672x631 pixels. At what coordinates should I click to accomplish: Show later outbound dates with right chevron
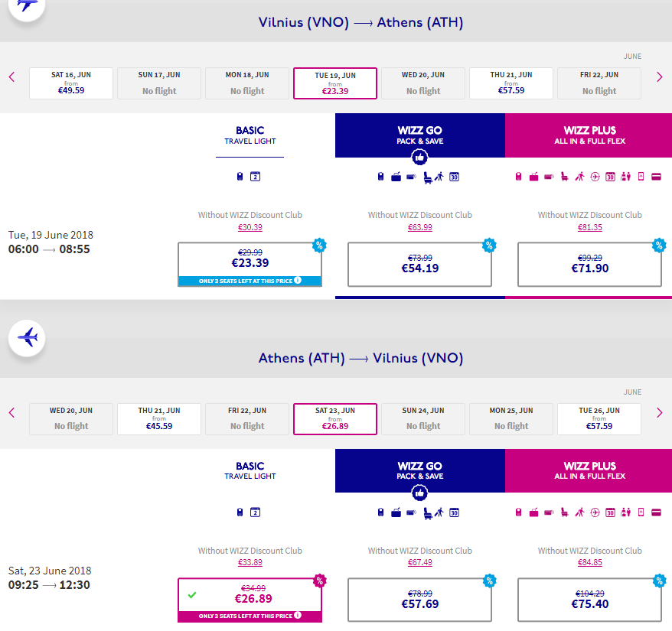(659, 77)
